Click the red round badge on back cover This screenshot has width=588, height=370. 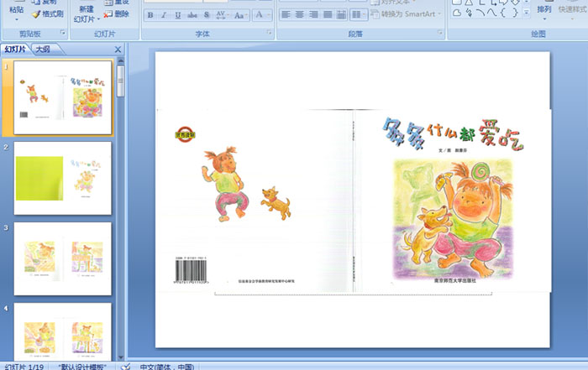(186, 134)
